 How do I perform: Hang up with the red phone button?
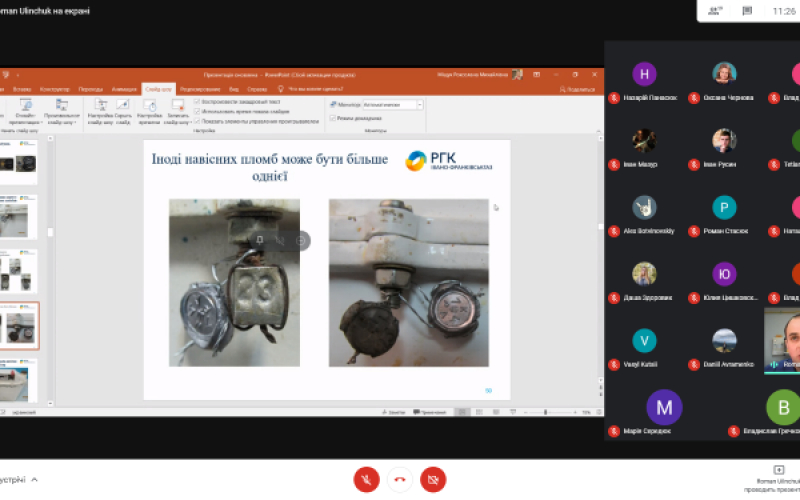point(399,480)
